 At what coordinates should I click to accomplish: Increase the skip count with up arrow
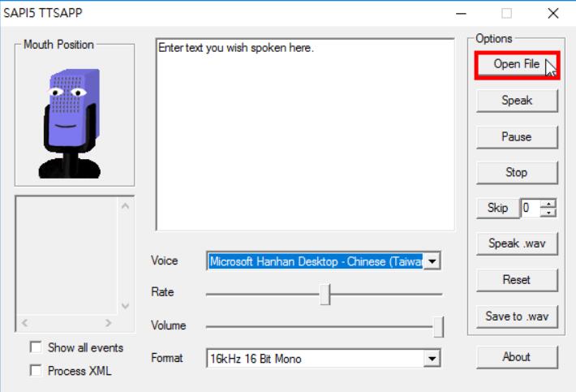548,204
